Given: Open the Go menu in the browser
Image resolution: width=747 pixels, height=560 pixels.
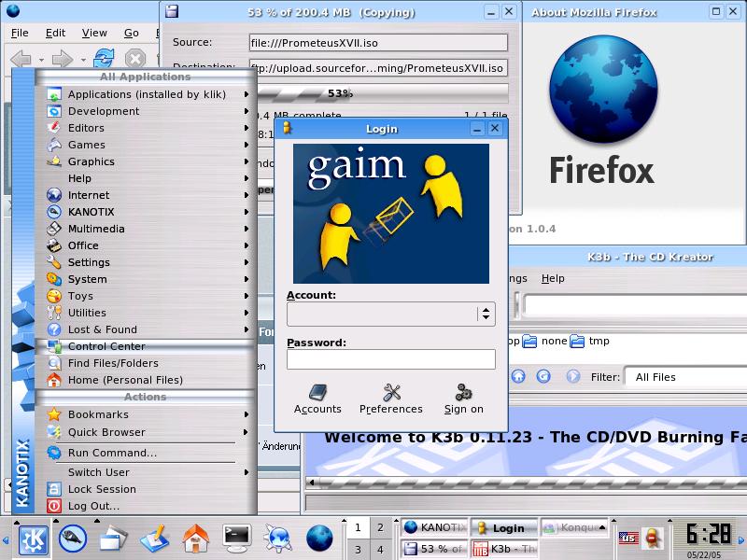Looking at the screenshot, I should click(x=132, y=33).
